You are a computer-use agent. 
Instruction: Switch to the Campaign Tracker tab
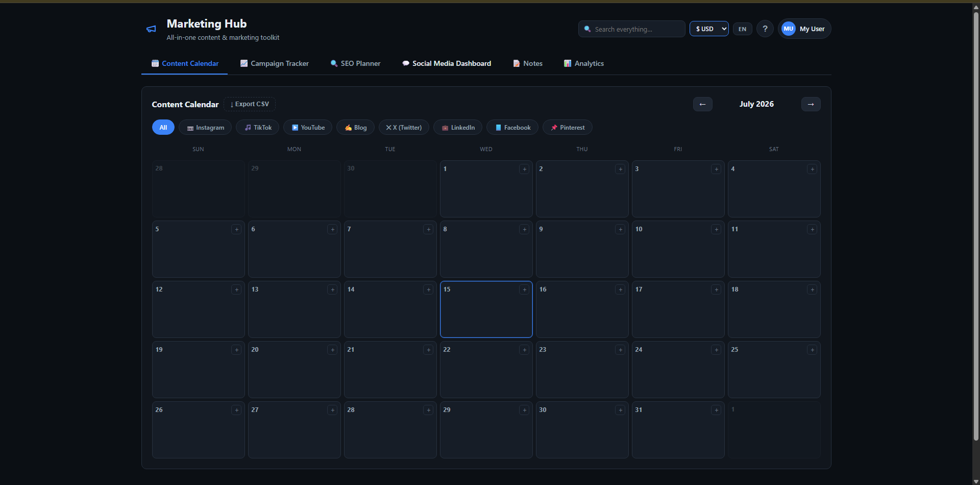[x=275, y=63]
